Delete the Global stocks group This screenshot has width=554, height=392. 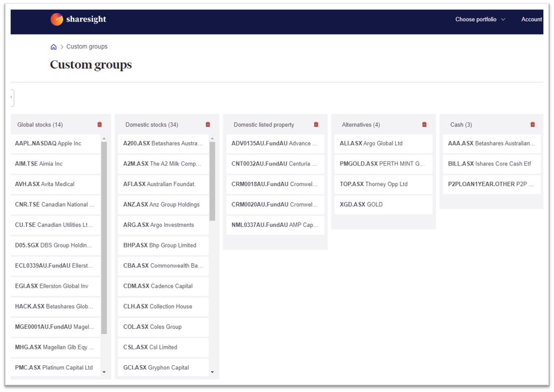100,124
